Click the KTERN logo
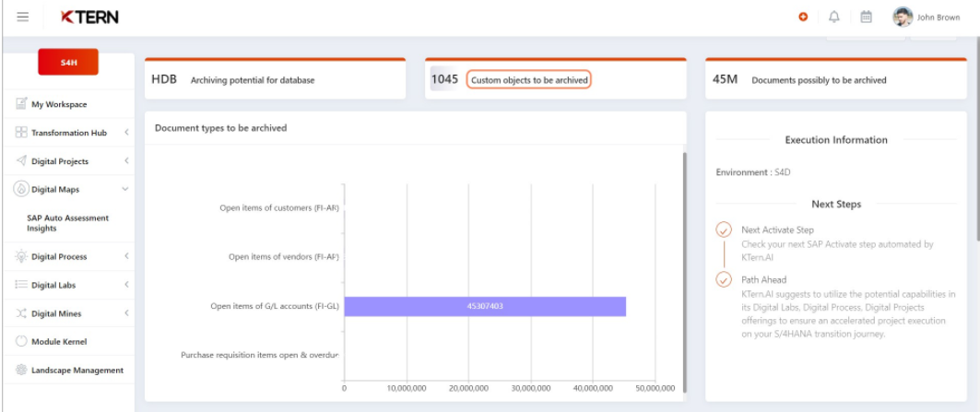The image size is (980, 412). [x=90, y=18]
